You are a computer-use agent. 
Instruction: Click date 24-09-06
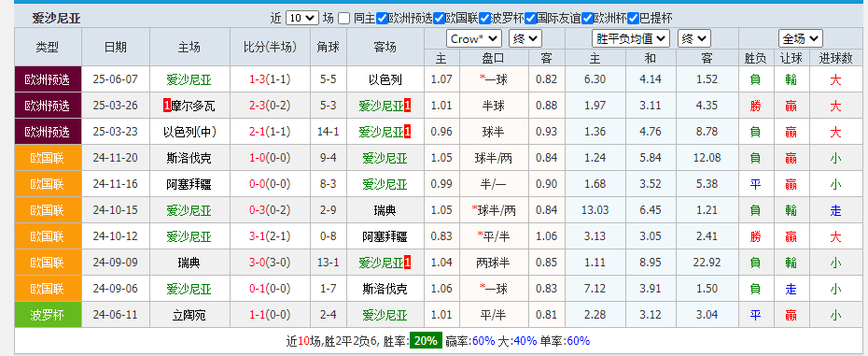[x=115, y=289]
